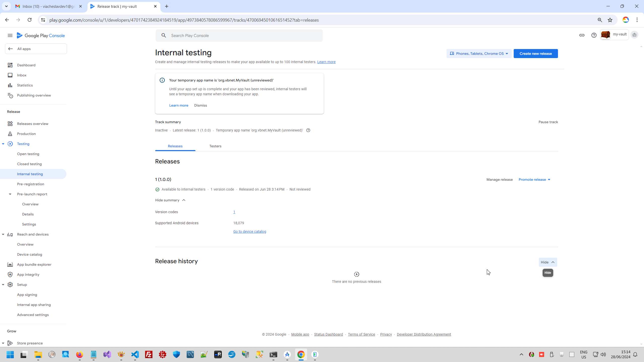This screenshot has height=362, width=644.
Task: Open the Promote release dropdown
Action: pyautogui.click(x=534, y=179)
